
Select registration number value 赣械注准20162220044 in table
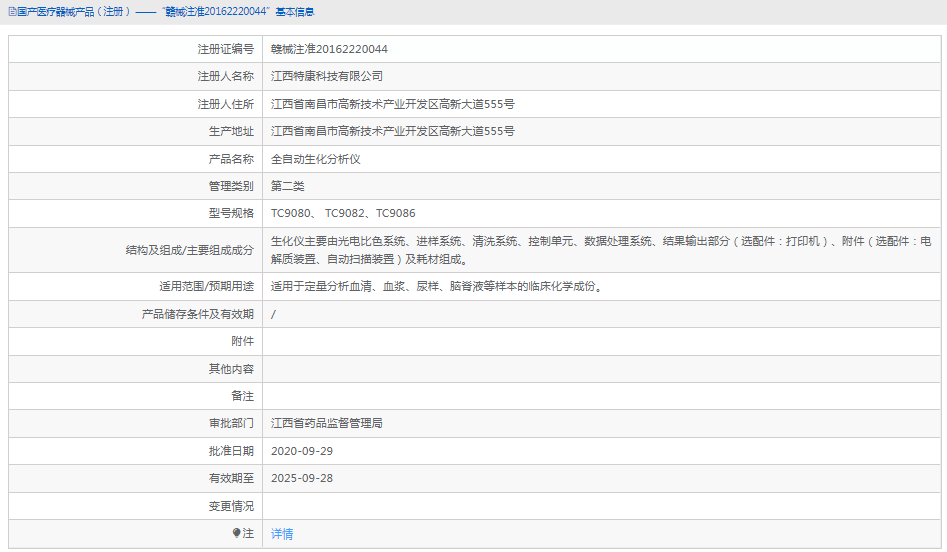(x=329, y=49)
